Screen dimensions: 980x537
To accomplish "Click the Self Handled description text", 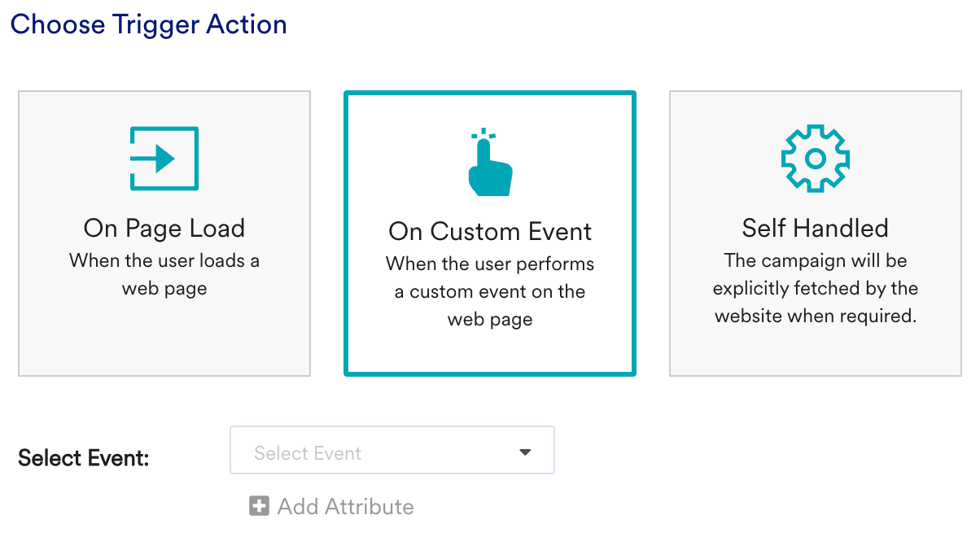I will 815,288.
